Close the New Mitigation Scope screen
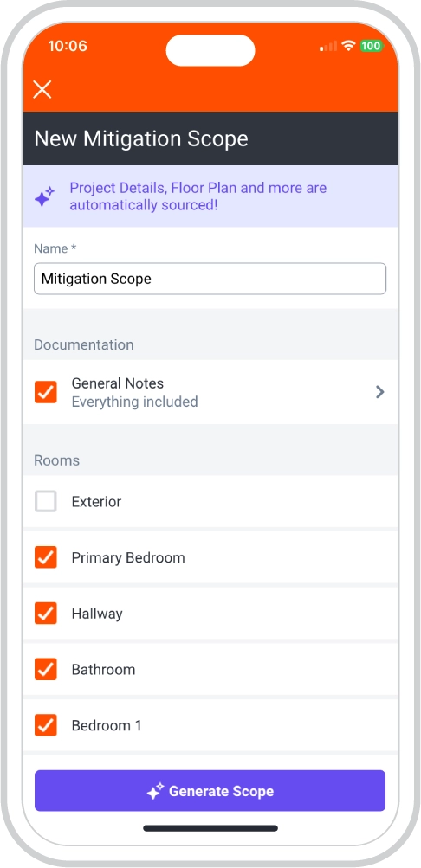 42,89
